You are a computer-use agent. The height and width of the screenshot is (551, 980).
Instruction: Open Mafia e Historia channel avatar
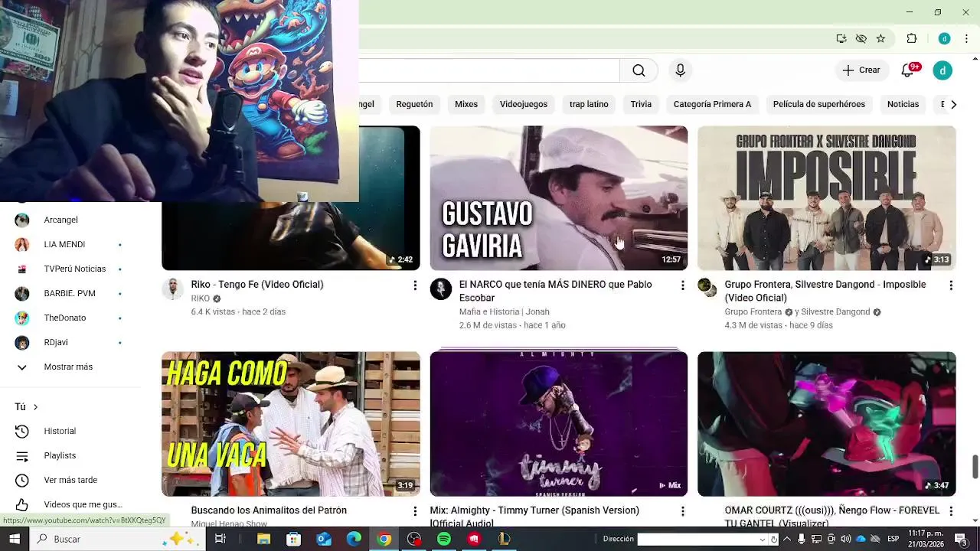click(x=441, y=289)
